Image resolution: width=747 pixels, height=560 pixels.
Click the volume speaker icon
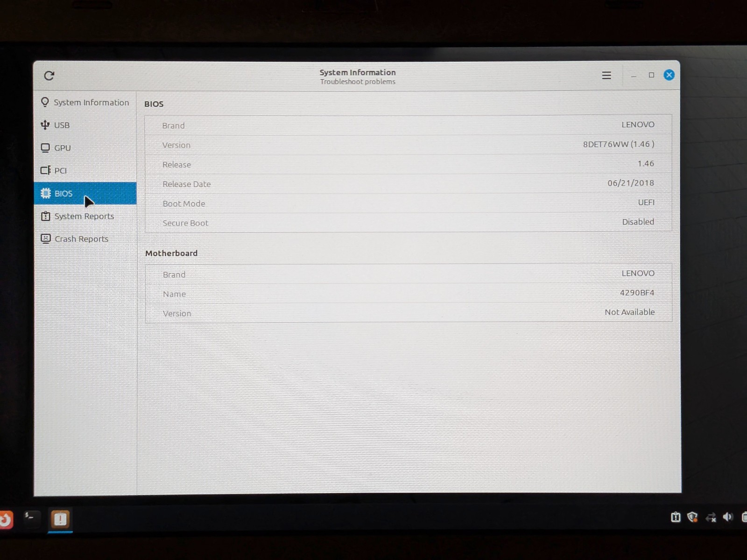(x=728, y=517)
